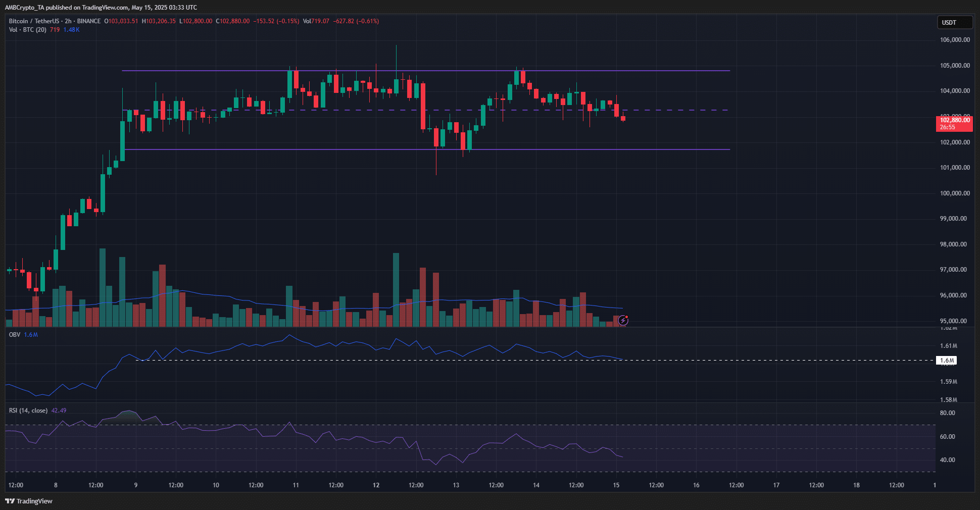Click the OBV legend value 1.6M
This screenshot has width=980, height=510.
coord(31,335)
